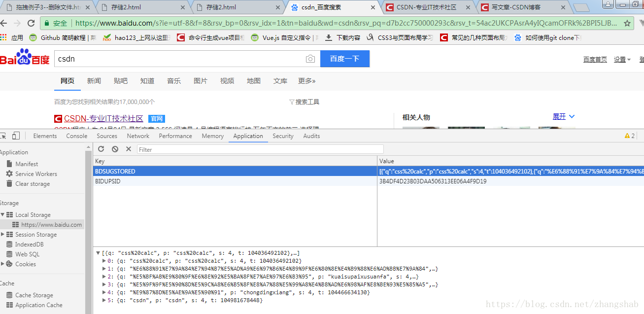Expand JSON entry 0 css%20calc
The width and height of the screenshot is (644, 314).
(x=104, y=261)
